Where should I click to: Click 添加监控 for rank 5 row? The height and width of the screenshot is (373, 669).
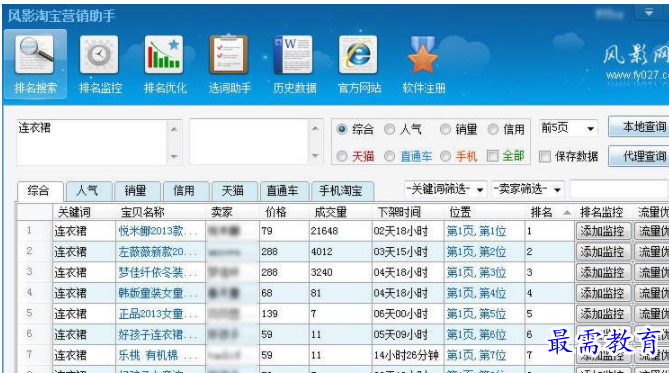[x=603, y=314]
